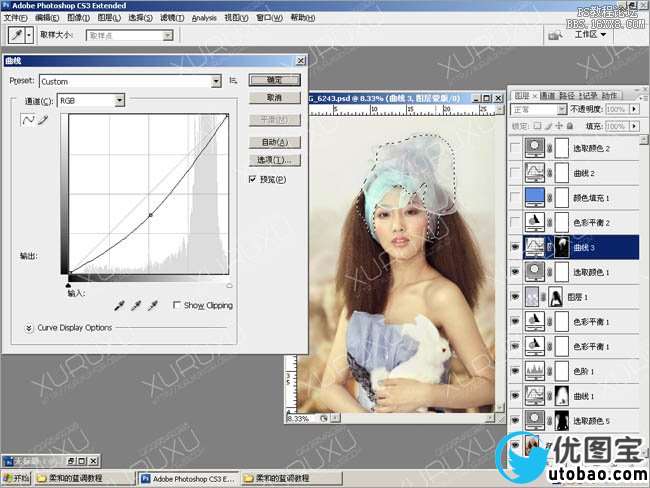The image size is (650, 488).
Task: Open the Analysis menu
Action: pyautogui.click(x=204, y=18)
